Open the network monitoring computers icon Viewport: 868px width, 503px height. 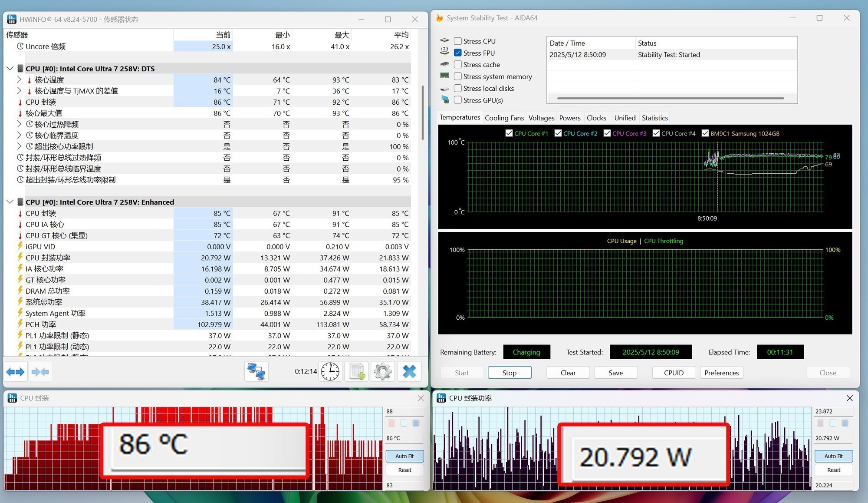[256, 372]
